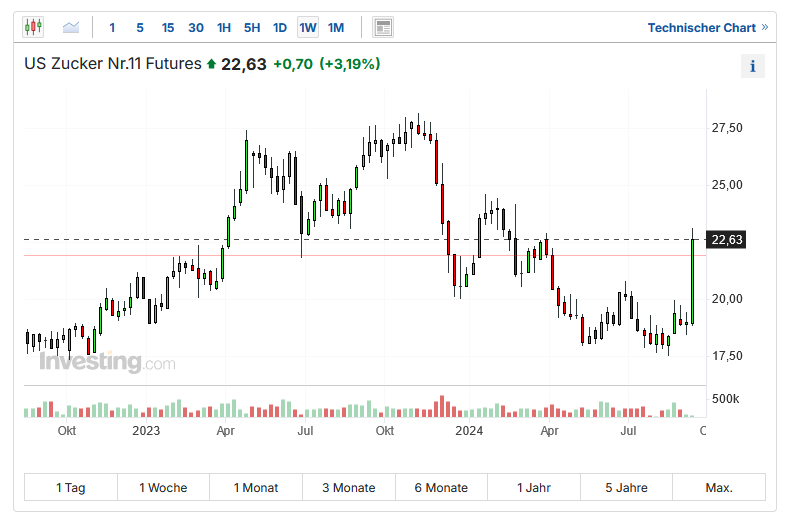Click the 22,63 current price label
This screenshot has width=792, height=518.
(x=726, y=239)
